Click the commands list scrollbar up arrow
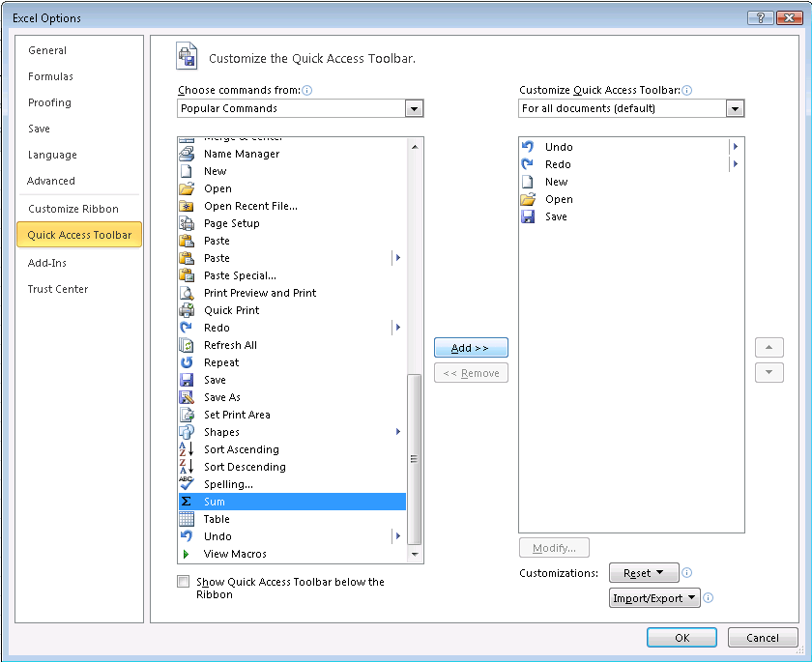 coord(415,147)
